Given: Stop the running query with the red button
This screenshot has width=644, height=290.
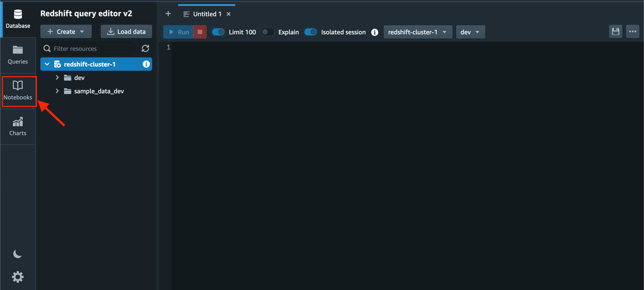Looking at the screenshot, I should point(200,32).
